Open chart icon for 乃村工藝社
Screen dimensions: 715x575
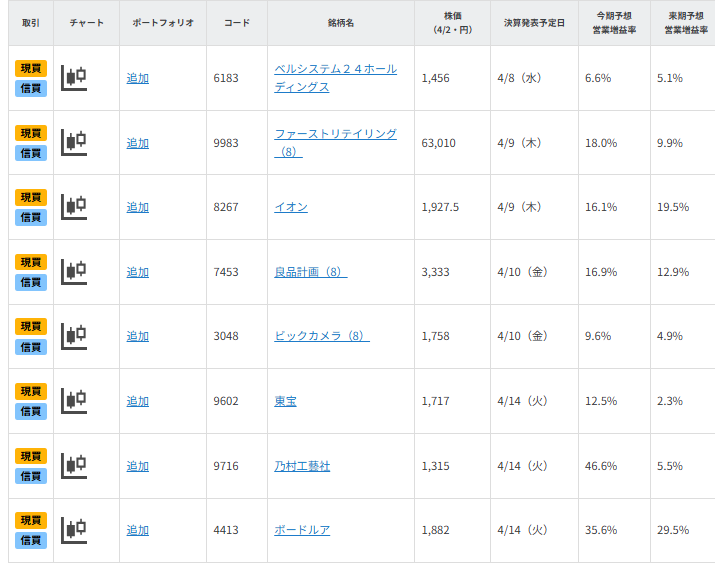point(73,466)
